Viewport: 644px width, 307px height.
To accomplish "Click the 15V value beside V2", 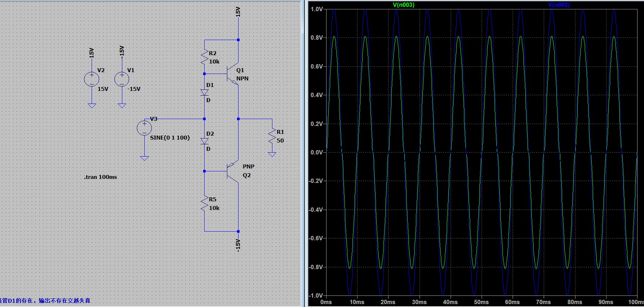I will tap(103, 89).
